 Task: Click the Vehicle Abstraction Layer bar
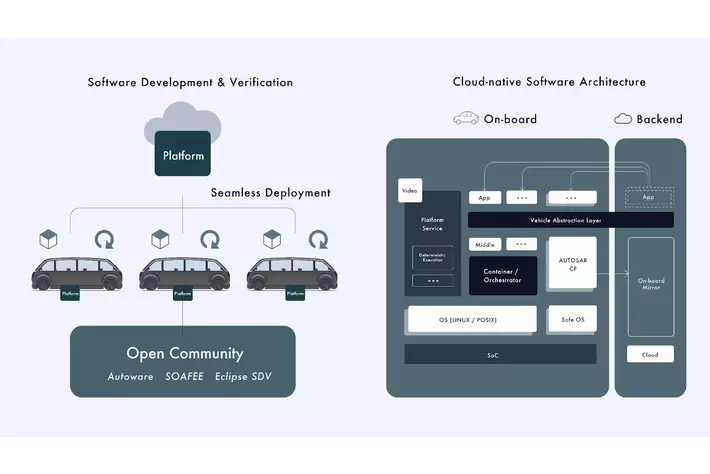(571, 220)
